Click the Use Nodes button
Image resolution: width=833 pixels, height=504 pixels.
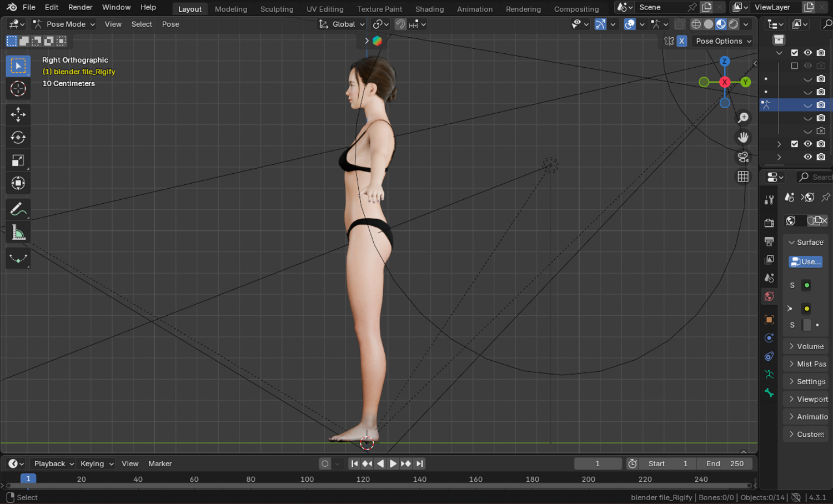click(x=806, y=262)
